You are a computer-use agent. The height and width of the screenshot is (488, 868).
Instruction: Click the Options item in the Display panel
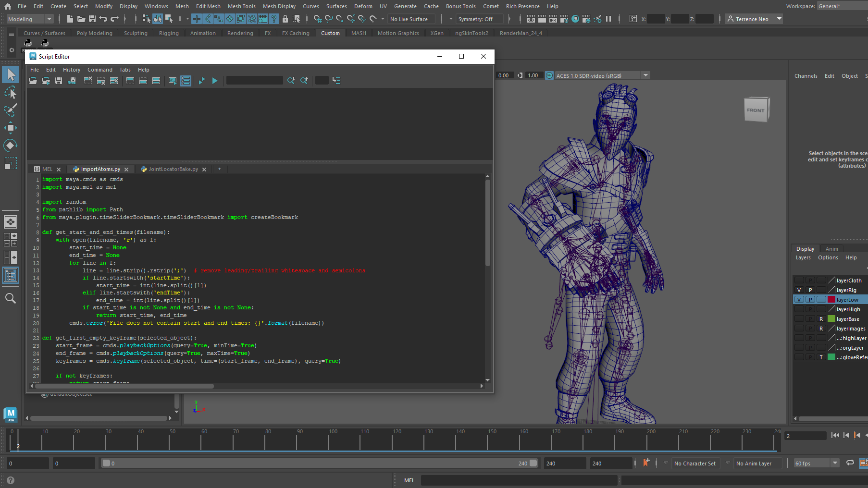click(x=828, y=257)
